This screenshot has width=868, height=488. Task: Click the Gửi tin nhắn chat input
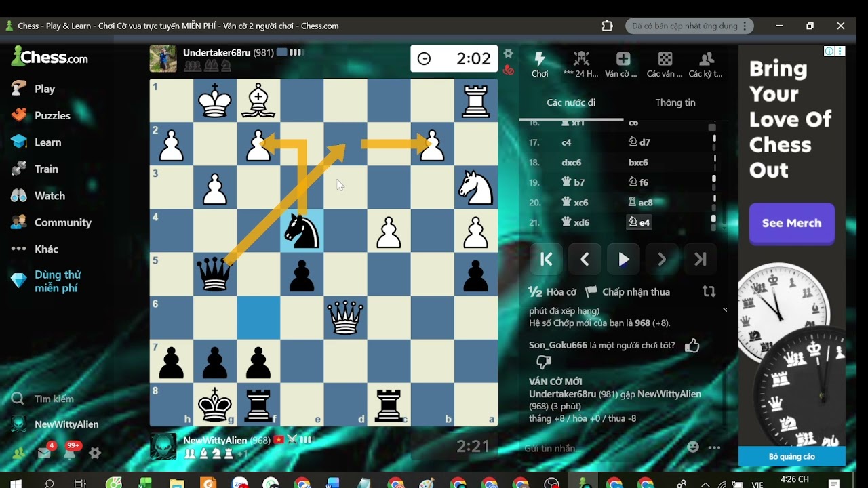click(600, 448)
